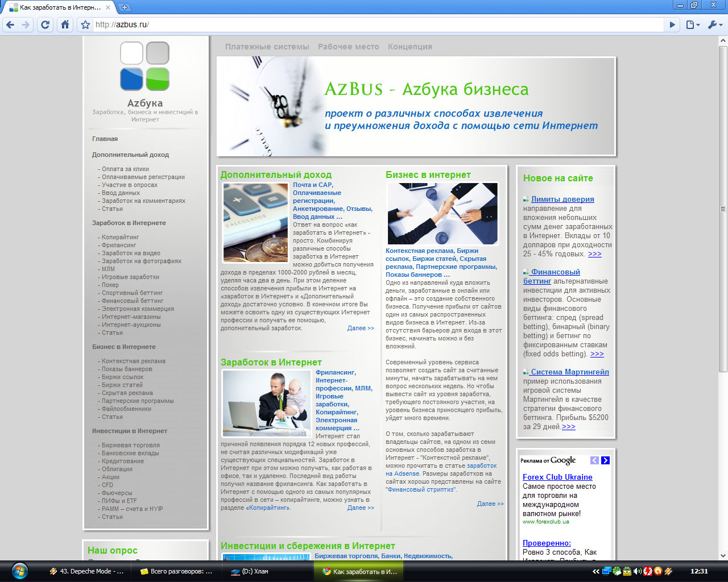Click the Forex Club Ukraine ad link
Screen dimensions: 728x582
coord(557,477)
